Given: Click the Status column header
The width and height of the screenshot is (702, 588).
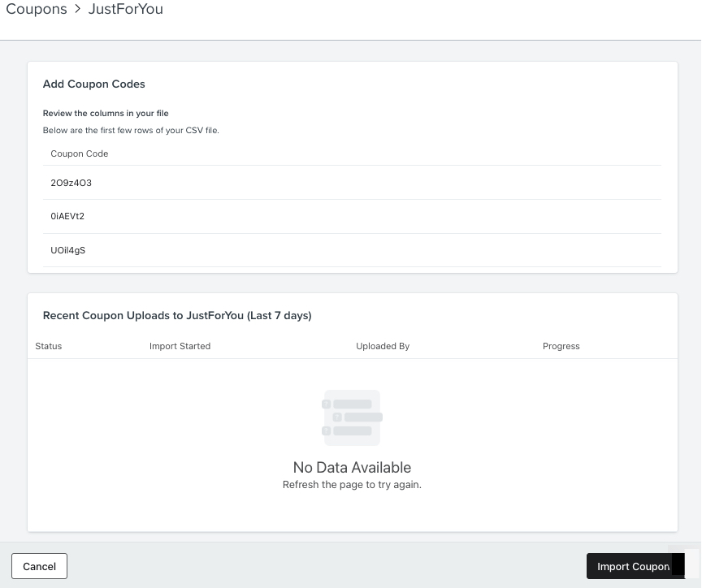Looking at the screenshot, I should [x=48, y=346].
